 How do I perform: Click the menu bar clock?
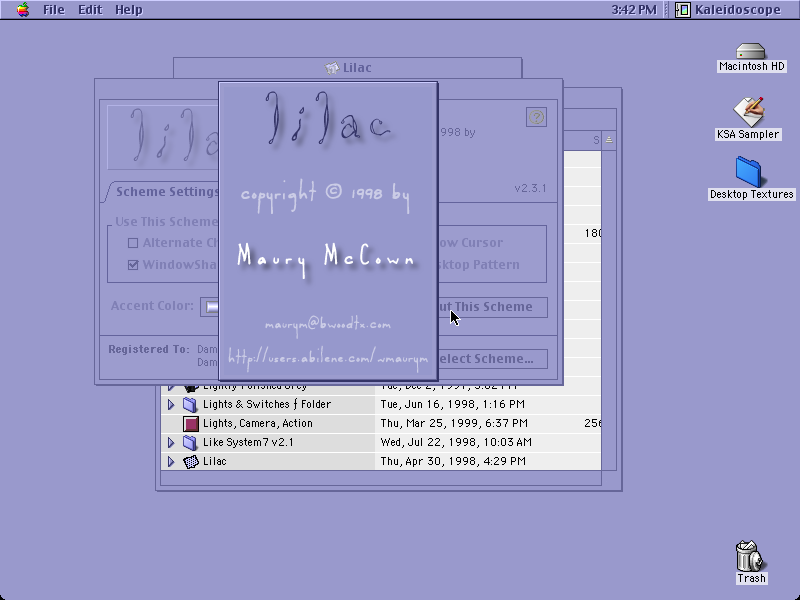tap(634, 10)
